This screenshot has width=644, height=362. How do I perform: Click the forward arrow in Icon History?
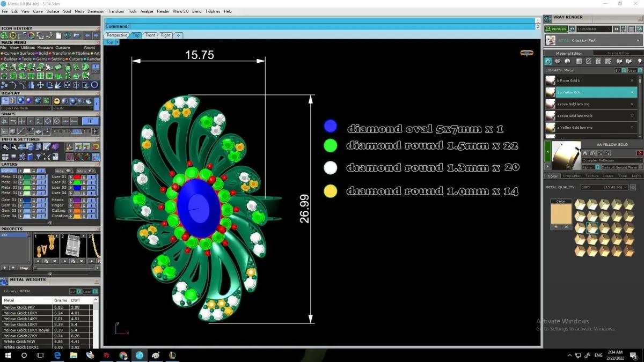point(96,35)
